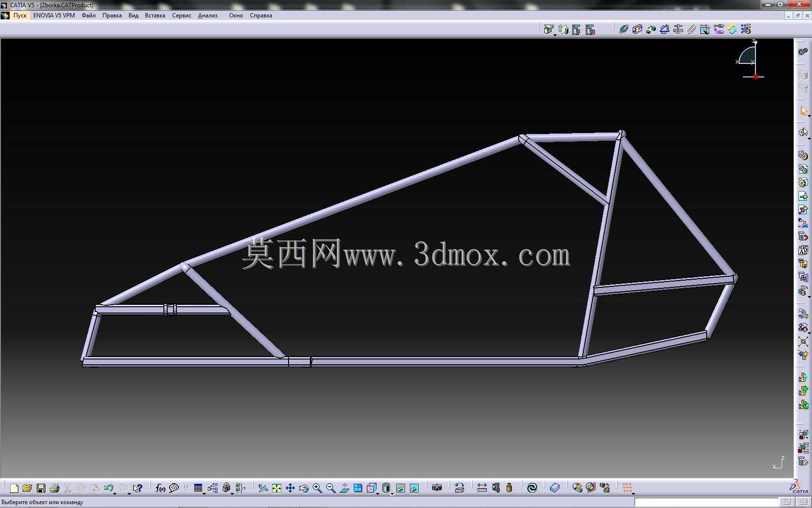Click the Fly mode airplane icon

coord(263,488)
